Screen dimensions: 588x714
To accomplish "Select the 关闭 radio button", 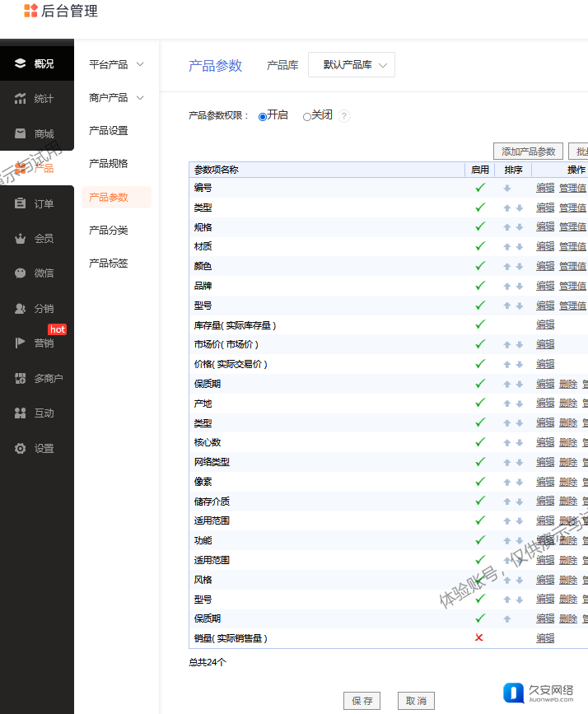I will (x=307, y=116).
